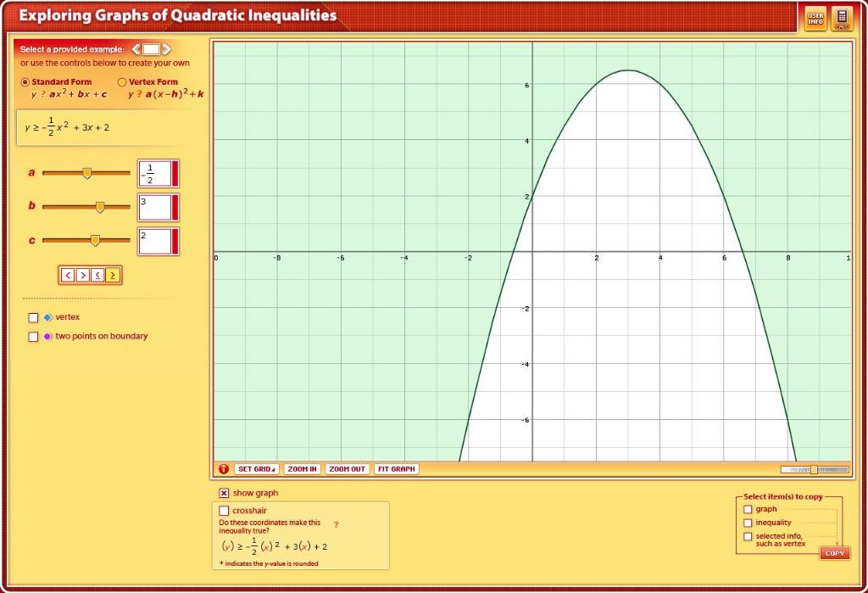This screenshot has width=868, height=593.
Task: Check selected info item to copy
Action: point(748,536)
